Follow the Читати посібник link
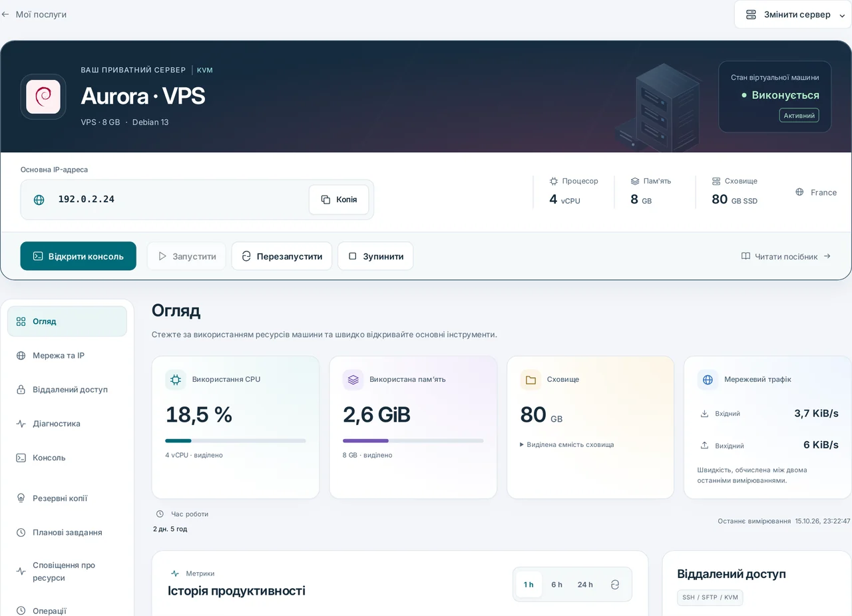Image resolution: width=852 pixels, height=616 pixels. pos(786,256)
